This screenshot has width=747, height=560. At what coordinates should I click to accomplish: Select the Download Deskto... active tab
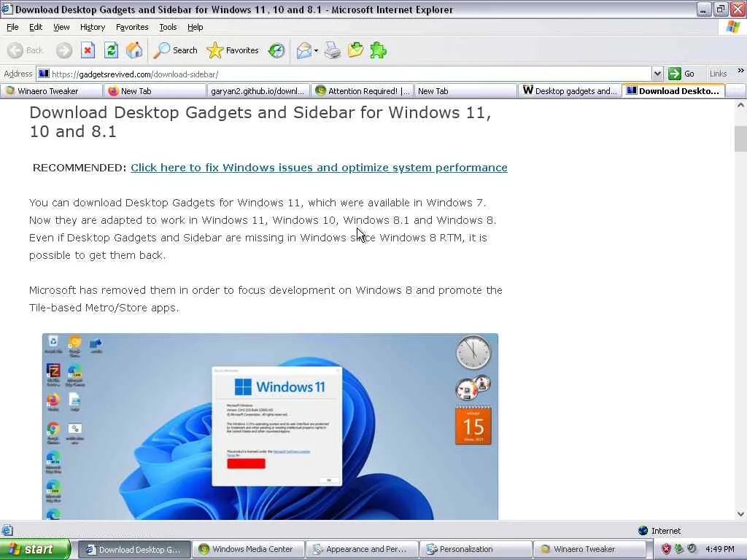point(673,91)
